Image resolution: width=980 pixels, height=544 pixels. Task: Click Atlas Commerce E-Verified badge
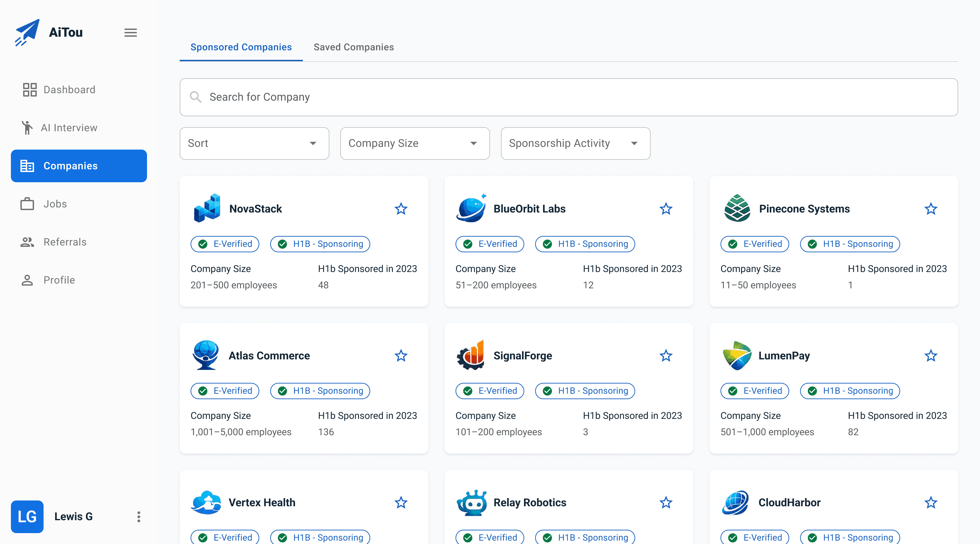[225, 391]
